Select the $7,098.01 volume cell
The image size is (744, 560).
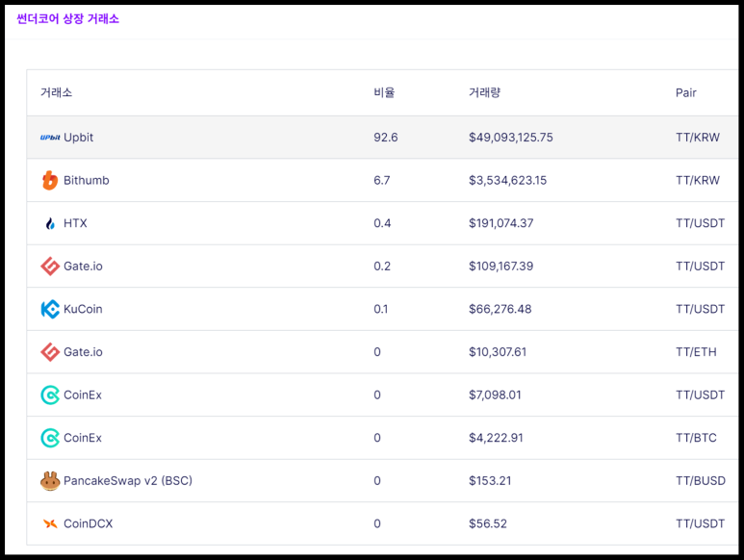(495, 395)
